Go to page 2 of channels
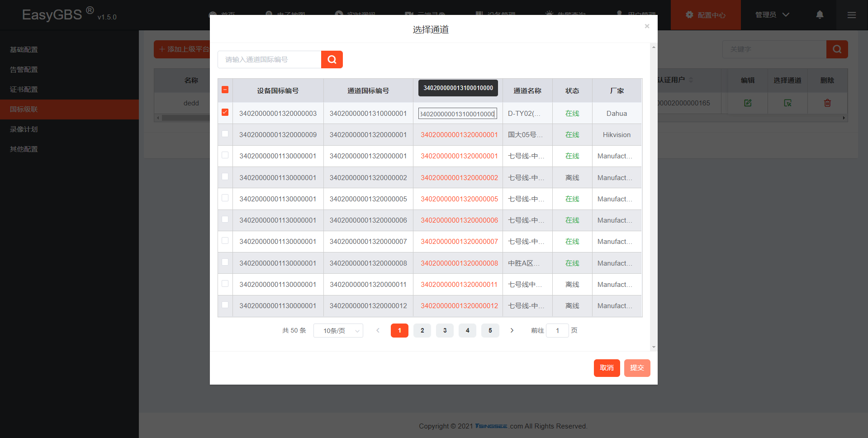The width and height of the screenshot is (868, 438). coord(422,330)
